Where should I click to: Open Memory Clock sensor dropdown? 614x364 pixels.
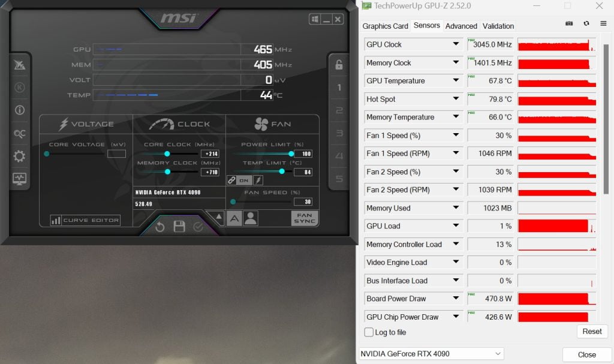pos(456,62)
